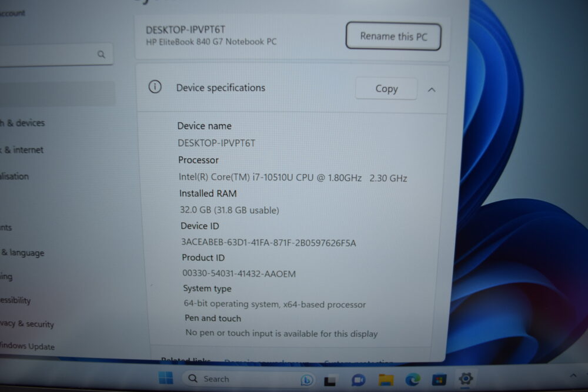Click the Product ID label
This screenshot has width=588, height=392.
[x=203, y=258]
